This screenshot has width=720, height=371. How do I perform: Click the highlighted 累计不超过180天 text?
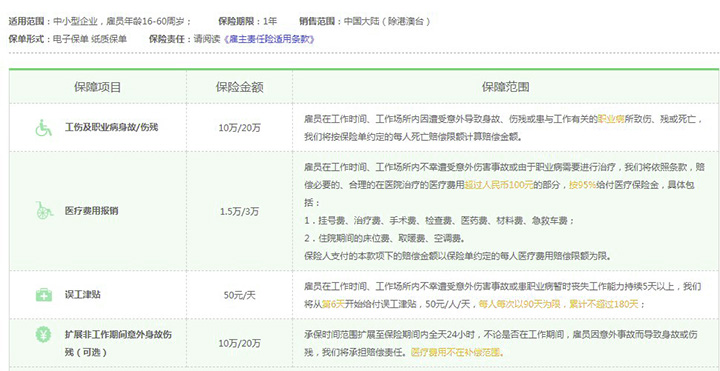tap(604, 304)
